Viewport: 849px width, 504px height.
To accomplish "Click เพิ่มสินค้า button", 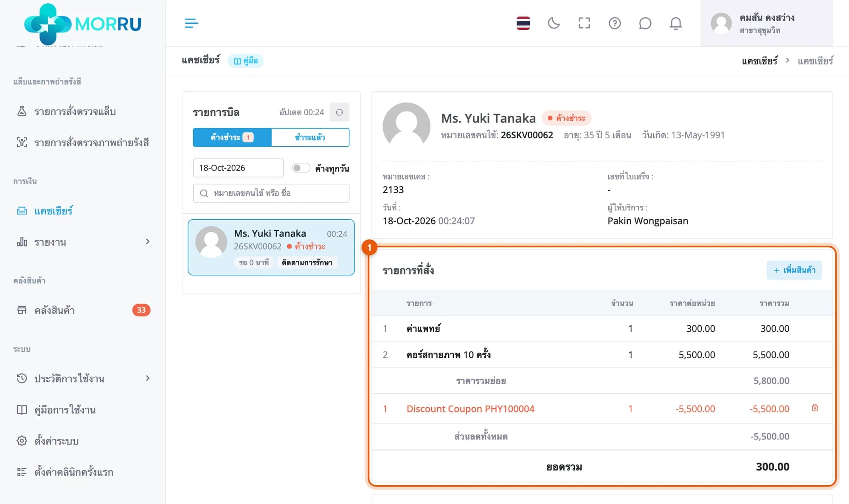I will click(794, 270).
